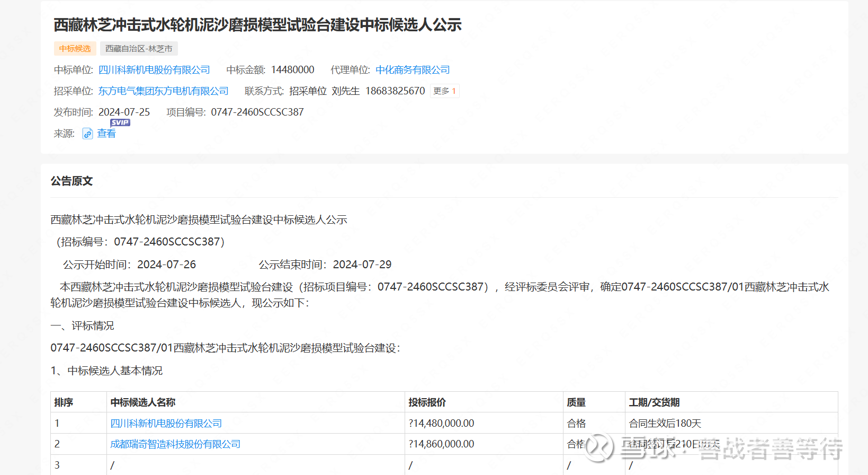This screenshot has width=868, height=475.
Task: Open 四川科新机电股份有限公司 in table row 1
Action: (166, 424)
